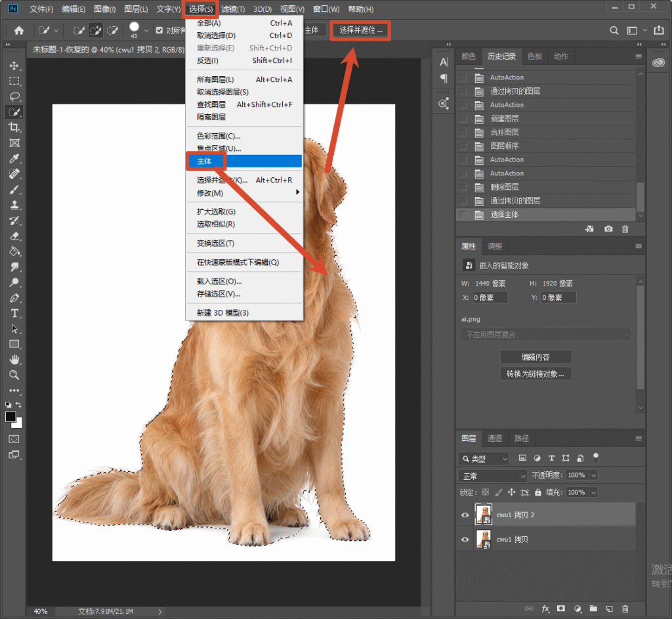Select the Zoom tool

pos(14,375)
